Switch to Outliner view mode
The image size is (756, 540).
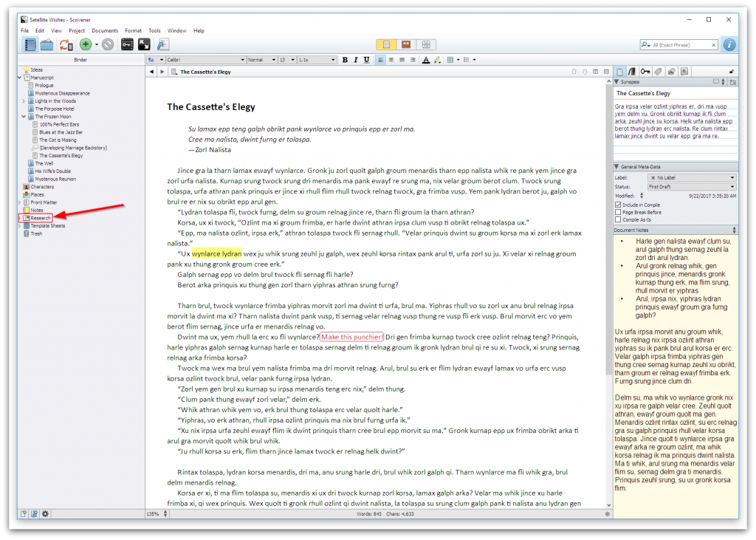point(426,44)
